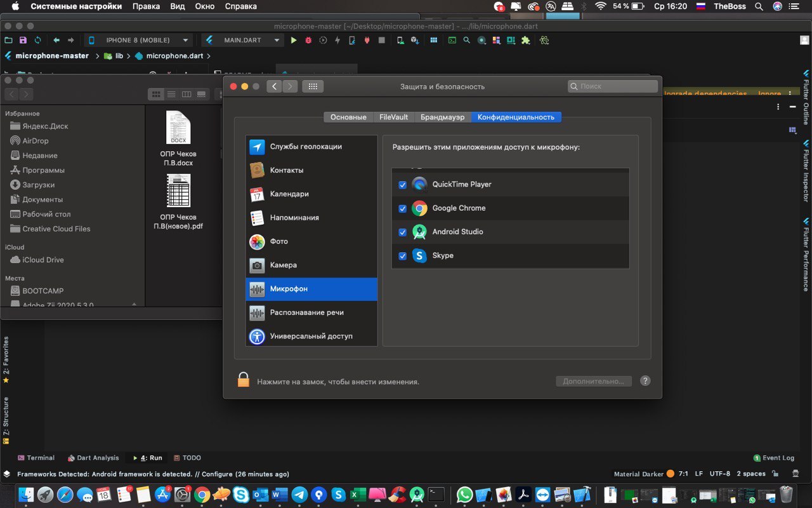812x508 pixels.
Task: Open the Terminal tool window tab
Action: click(36, 458)
